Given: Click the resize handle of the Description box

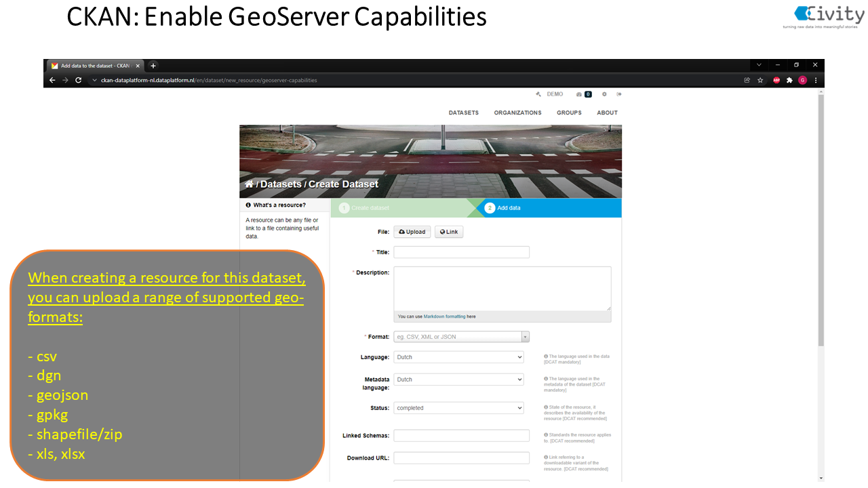Looking at the screenshot, I should (x=608, y=308).
